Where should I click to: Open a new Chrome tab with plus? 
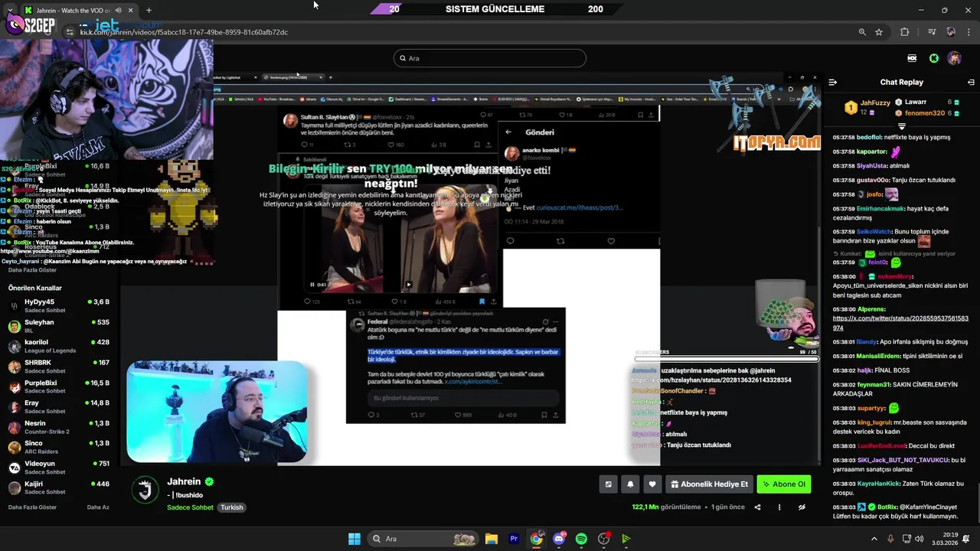149,10
